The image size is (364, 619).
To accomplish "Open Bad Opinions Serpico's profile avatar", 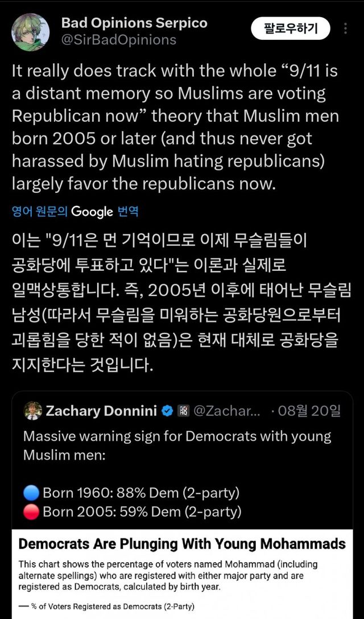I will pos(31,31).
